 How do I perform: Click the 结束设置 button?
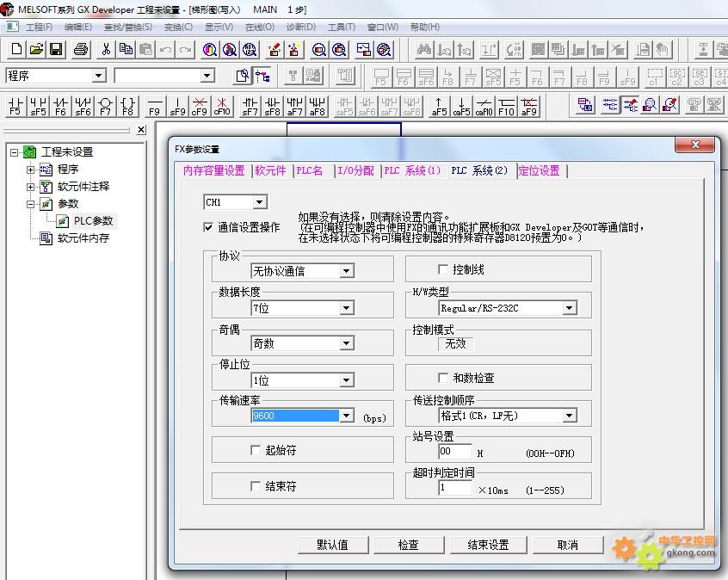(x=488, y=545)
